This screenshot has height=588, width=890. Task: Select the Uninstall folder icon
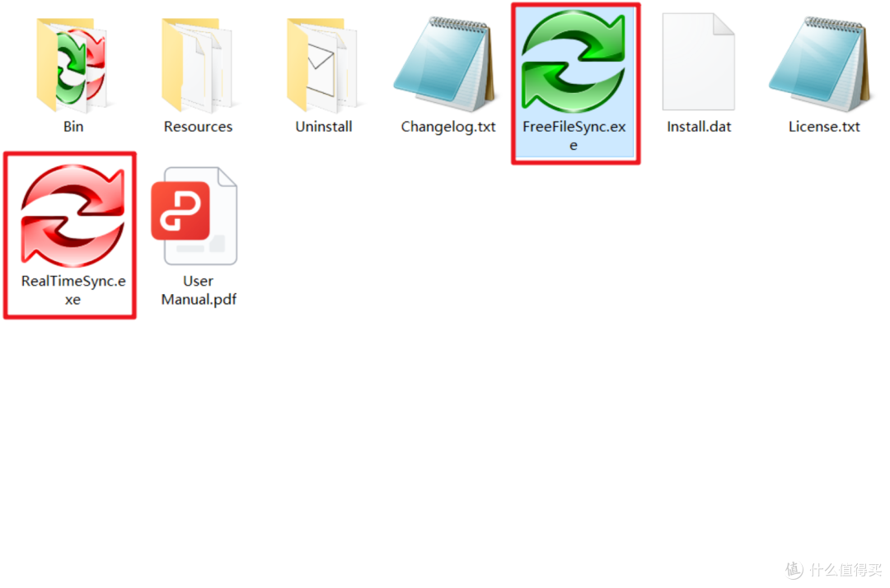tap(322, 64)
